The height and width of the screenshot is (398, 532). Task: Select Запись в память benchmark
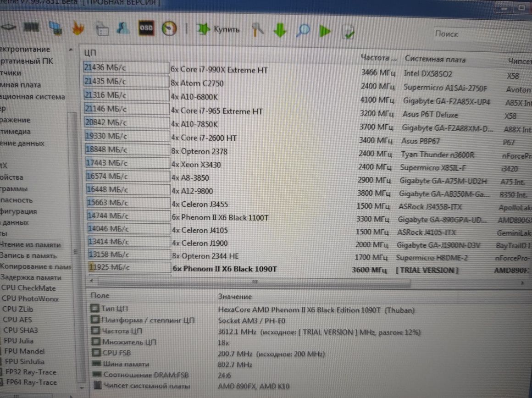tap(28, 256)
